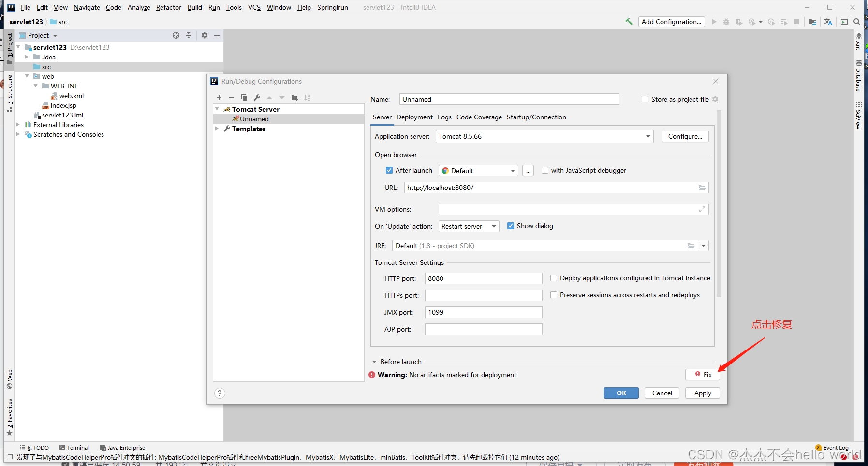Screen dimensions: 868x466
Task: Enable with JavaScript debugger checkbox
Action: (545, 170)
